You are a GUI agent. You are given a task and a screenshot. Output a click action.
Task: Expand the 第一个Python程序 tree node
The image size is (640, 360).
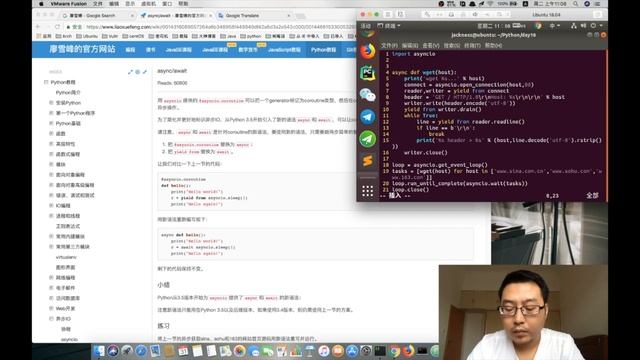51,113
